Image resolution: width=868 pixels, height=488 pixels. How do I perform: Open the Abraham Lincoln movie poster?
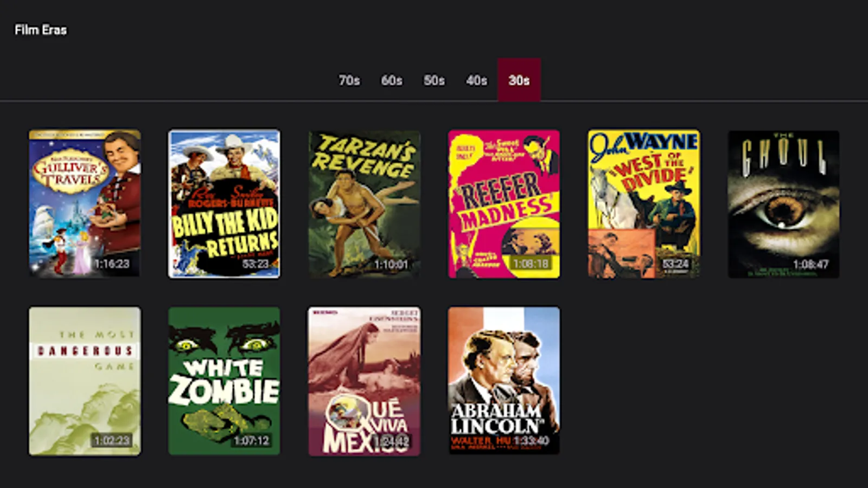click(504, 381)
